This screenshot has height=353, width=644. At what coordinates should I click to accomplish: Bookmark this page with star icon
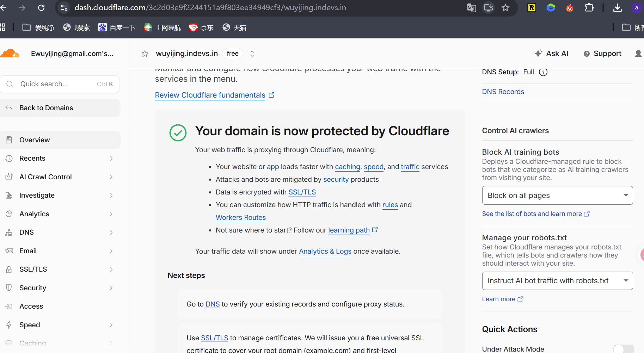pyautogui.click(x=505, y=8)
